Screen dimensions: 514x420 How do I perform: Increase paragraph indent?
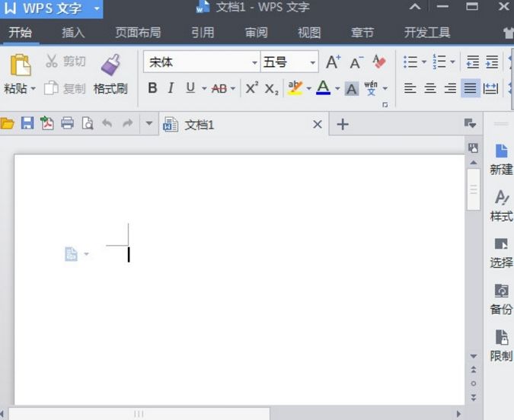coord(492,62)
